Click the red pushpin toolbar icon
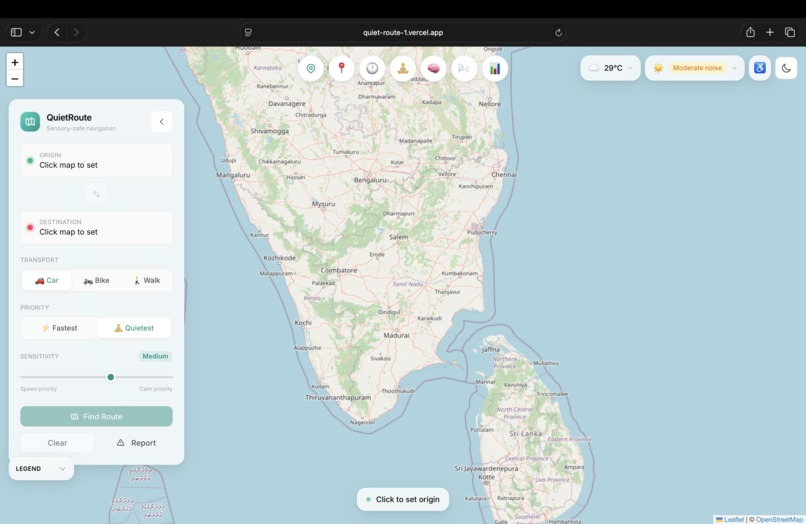This screenshot has height=524, width=806. 341,68
